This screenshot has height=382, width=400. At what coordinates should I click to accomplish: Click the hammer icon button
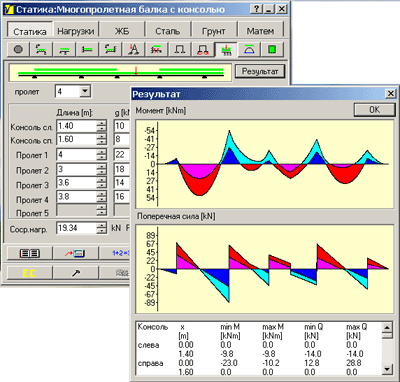point(76,273)
